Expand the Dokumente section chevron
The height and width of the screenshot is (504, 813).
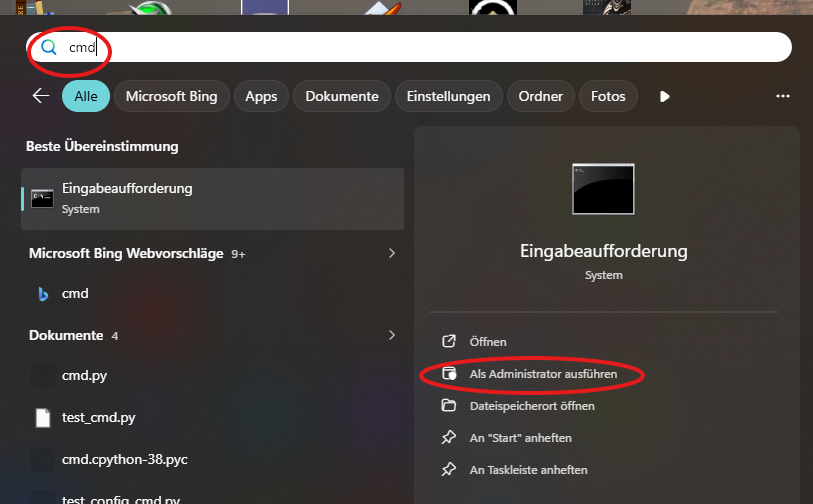392,335
